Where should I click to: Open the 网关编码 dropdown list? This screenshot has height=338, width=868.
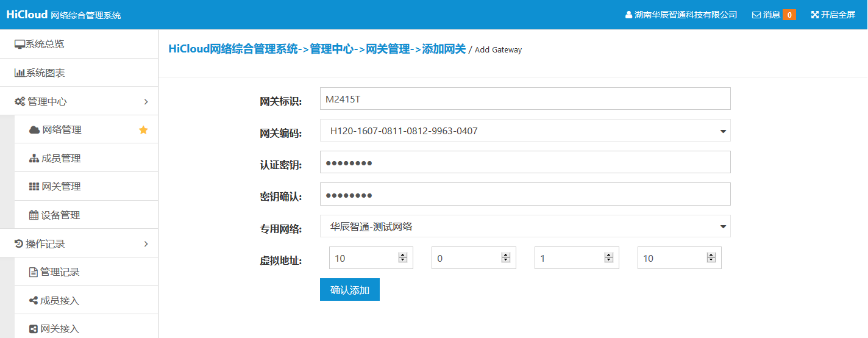tap(723, 131)
